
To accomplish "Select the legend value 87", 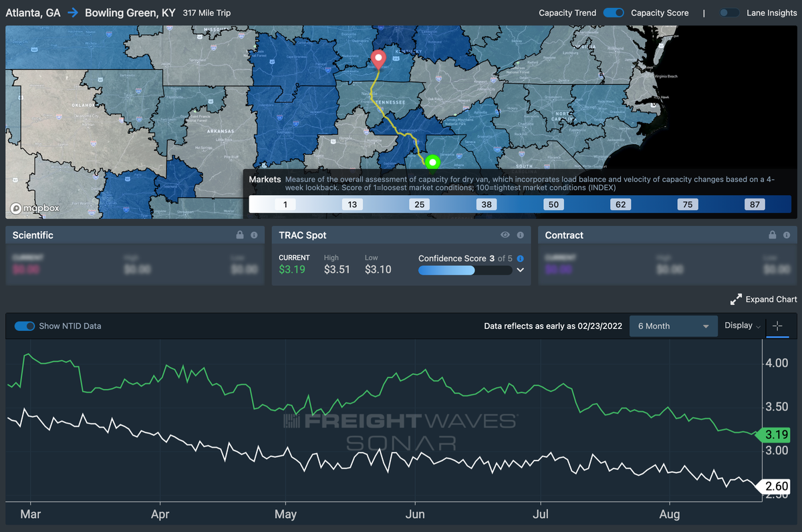I will pyautogui.click(x=755, y=205).
